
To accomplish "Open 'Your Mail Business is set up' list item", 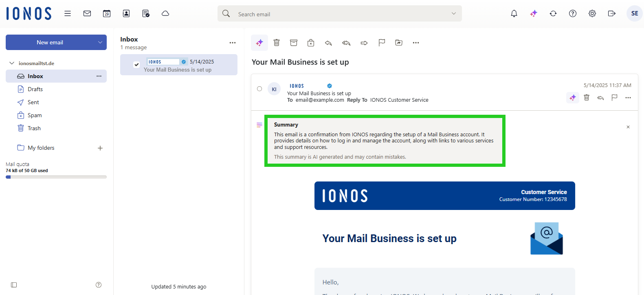I will 179,65.
